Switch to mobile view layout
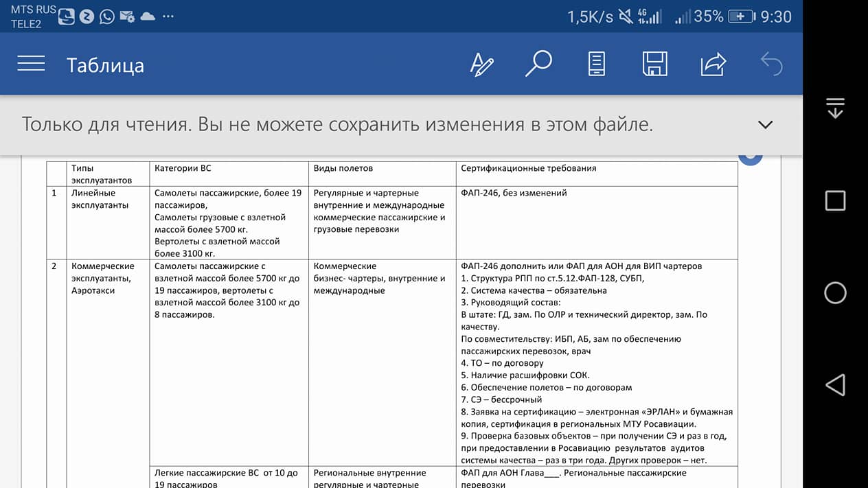This screenshot has width=868, height=488. pos(596,64)
